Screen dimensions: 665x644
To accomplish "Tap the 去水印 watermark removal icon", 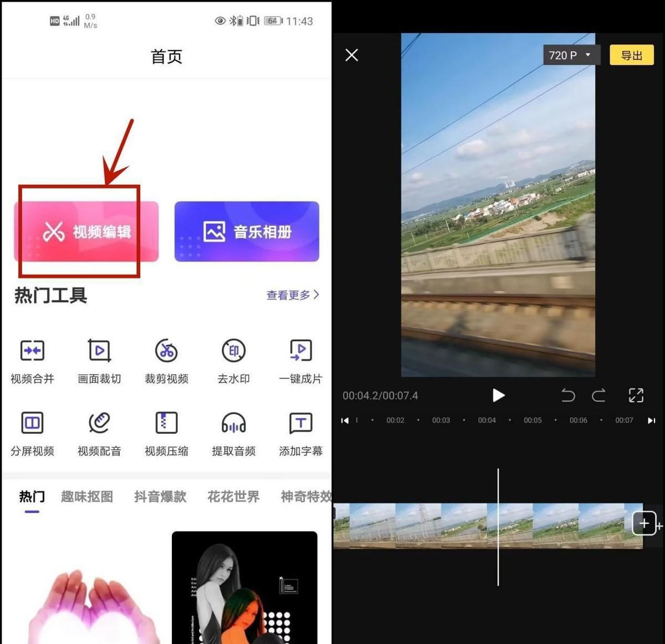I will pos(233,351).
